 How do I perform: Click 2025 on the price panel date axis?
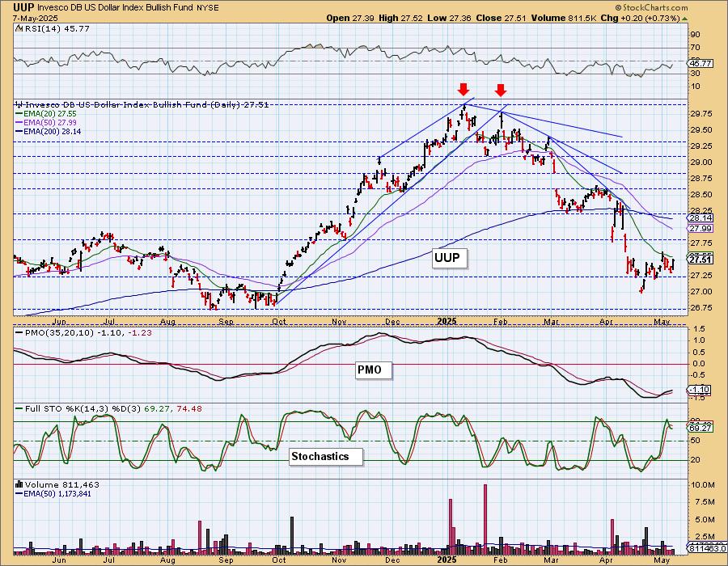[448, 321]
